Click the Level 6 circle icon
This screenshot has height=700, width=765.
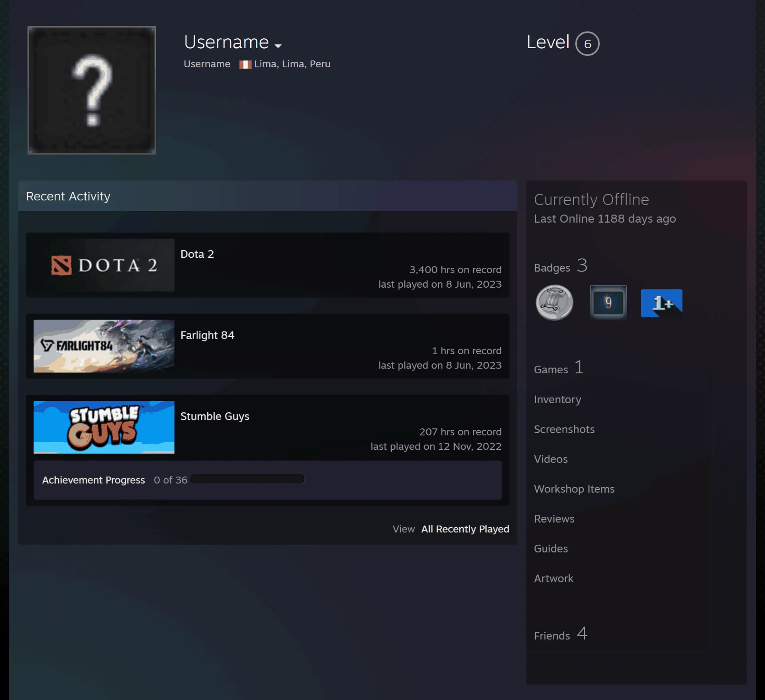[x=587, y=43]
